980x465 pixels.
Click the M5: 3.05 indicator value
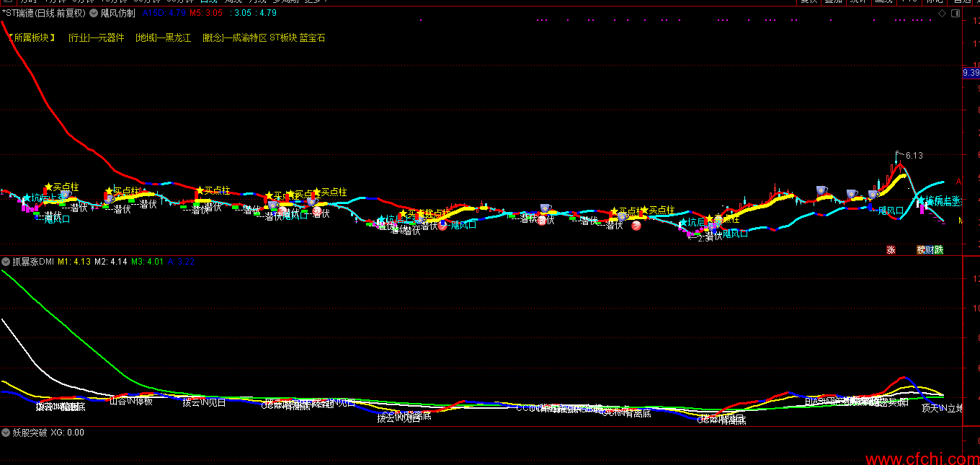(x=206, y=13)
